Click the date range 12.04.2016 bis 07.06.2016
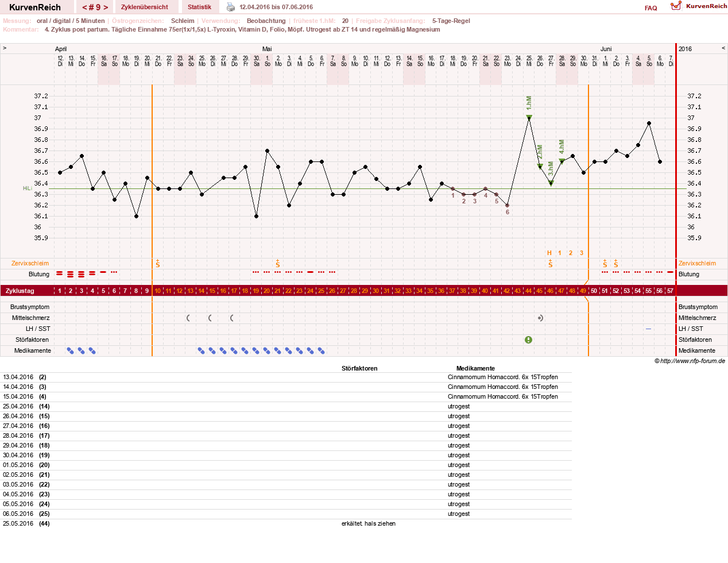Viewport: 728px width, 563px height. [276, 7]
